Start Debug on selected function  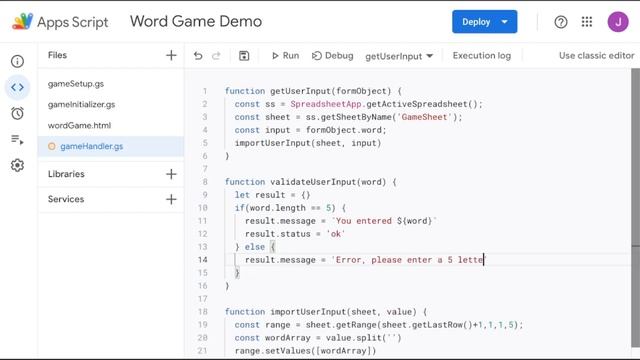(332, 56)
